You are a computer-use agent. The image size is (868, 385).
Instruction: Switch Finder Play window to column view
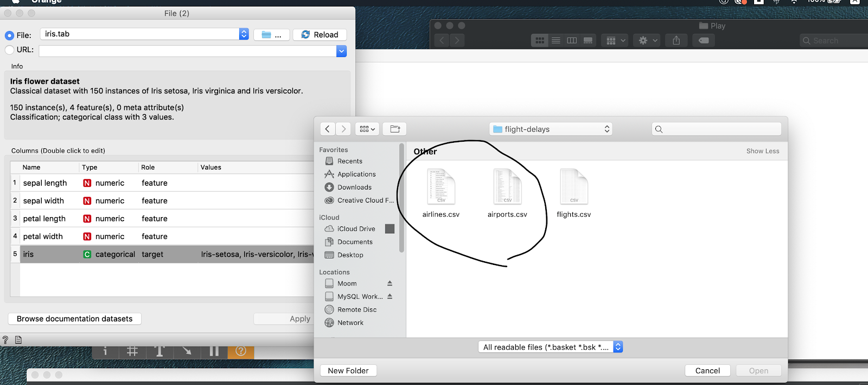[x=572, y=40]
